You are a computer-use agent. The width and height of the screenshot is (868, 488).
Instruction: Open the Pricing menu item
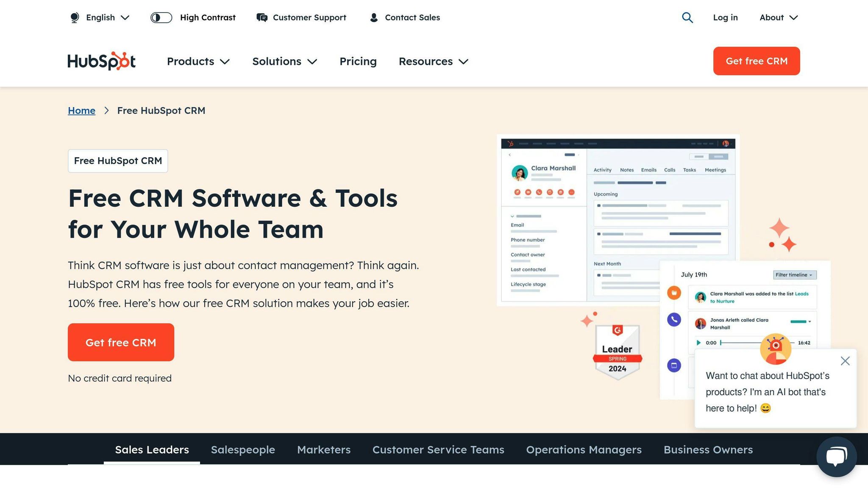(x=358, y=61)
